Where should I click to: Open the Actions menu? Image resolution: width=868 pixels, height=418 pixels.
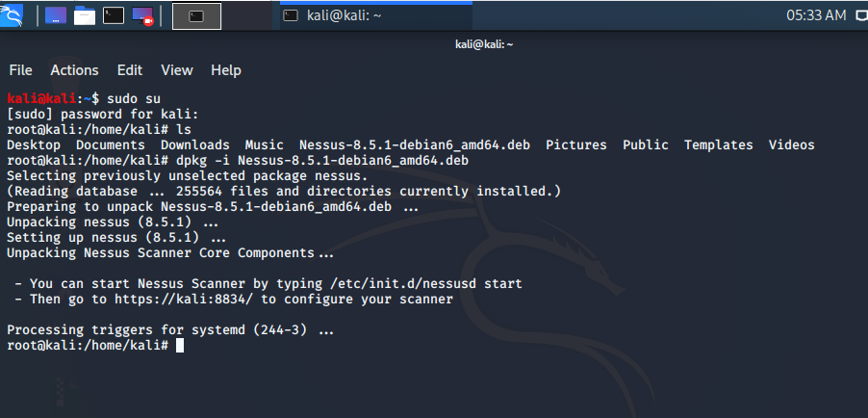74,70
